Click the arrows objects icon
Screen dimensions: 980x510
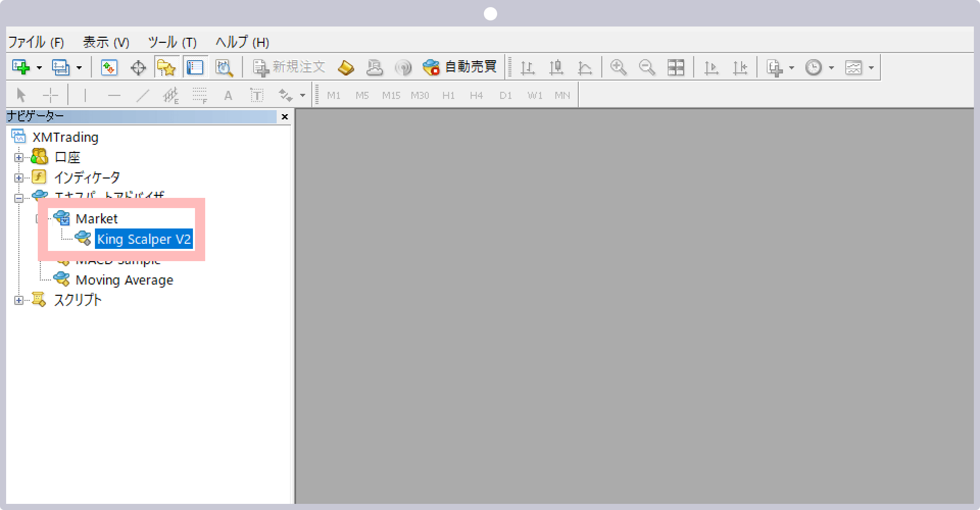click(285, 95)
